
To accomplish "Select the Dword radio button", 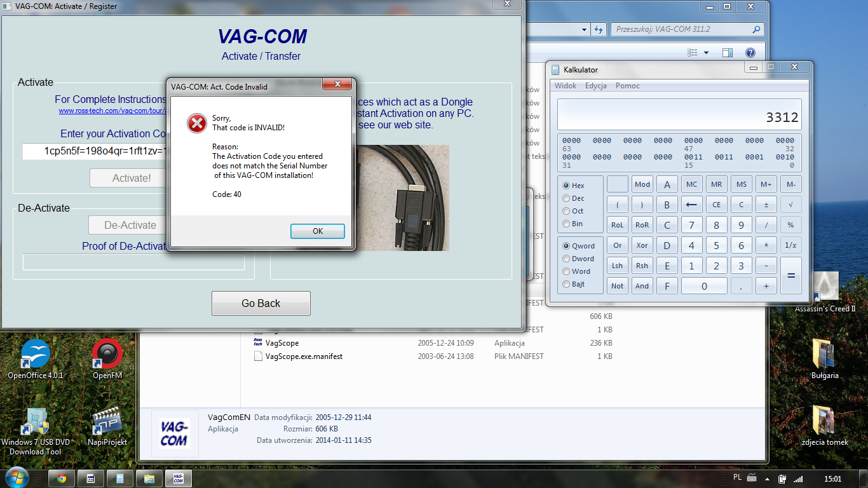I will (566, 259).
